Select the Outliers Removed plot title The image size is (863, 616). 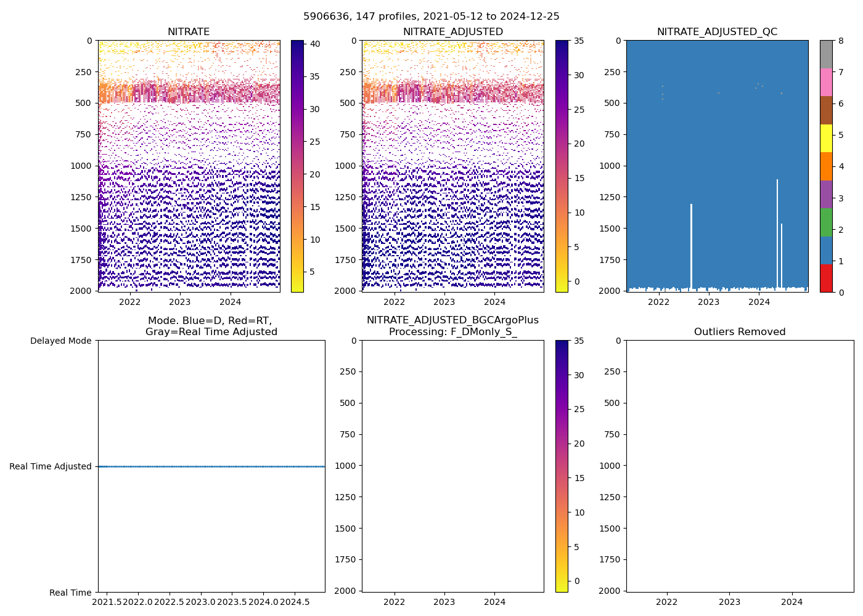coord(740,332)
